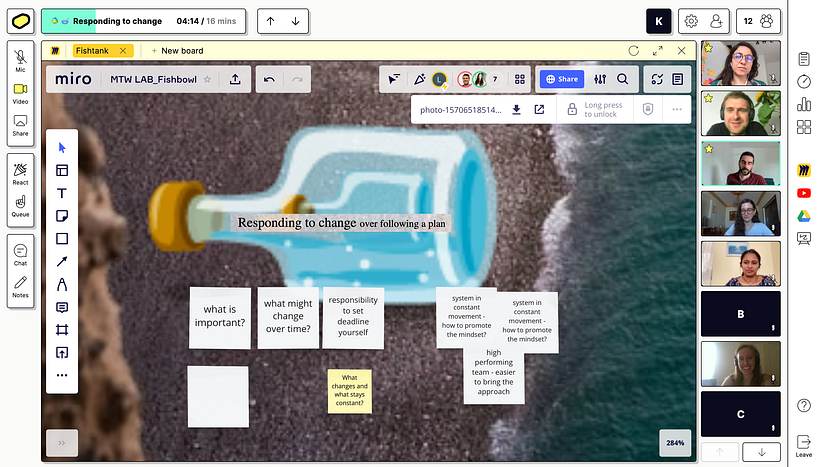The height and width of the screenshot is (467, 820).
Task: Open board settings sliders icon
Action: 600,79
